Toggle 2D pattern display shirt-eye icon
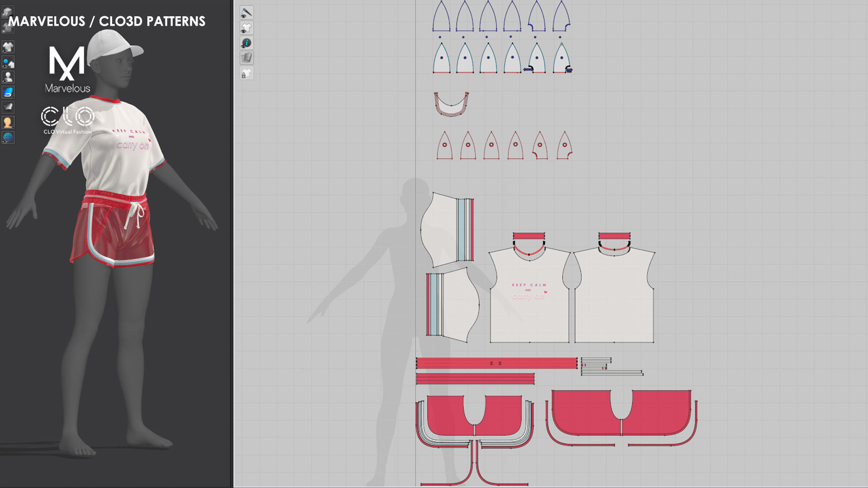Screen dimensions: 868x488 [246, 28]
